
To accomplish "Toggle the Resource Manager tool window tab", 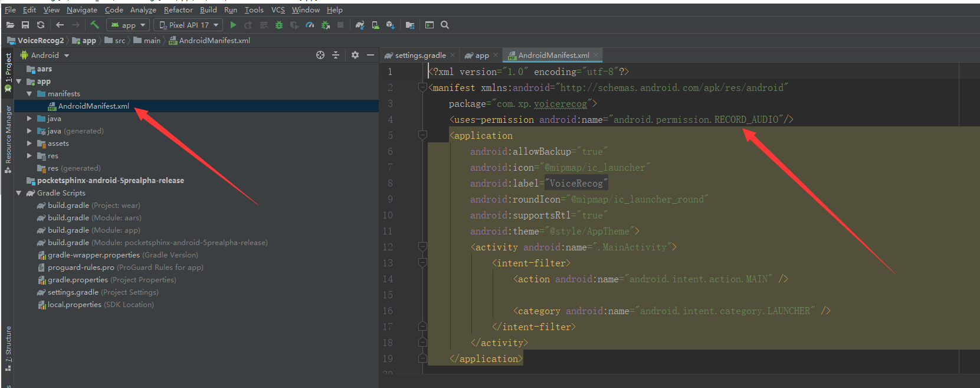I will click(x=8, y=139).
